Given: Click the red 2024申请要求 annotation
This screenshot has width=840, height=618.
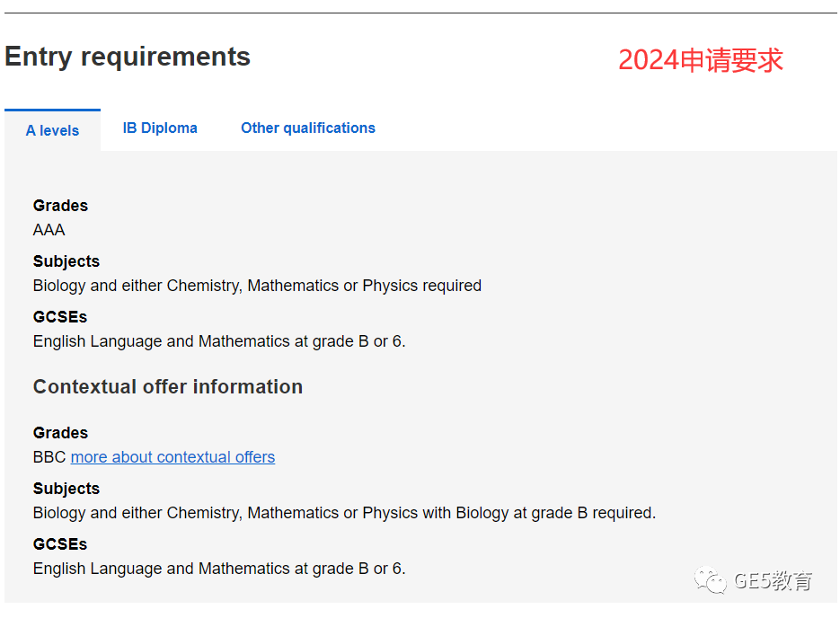Looking at the screenshot, I should click(x=701, y=60).
